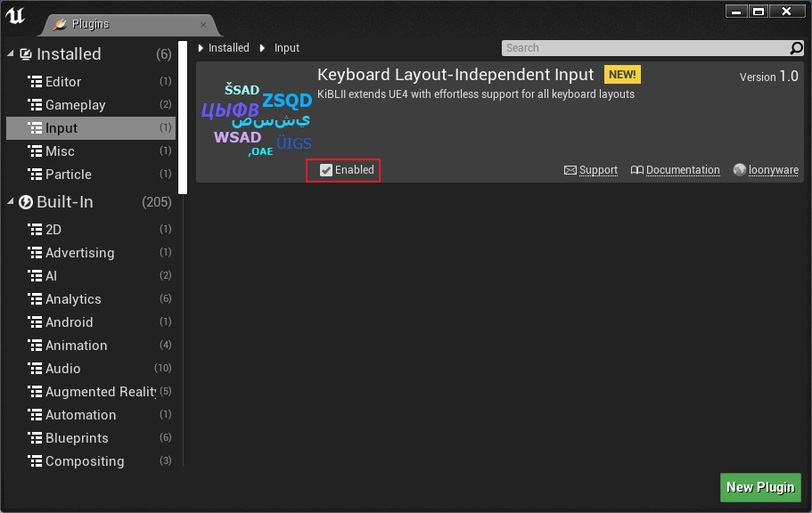Click the Built-In category icon
812x513 pixels.
(x=25, y=202)
